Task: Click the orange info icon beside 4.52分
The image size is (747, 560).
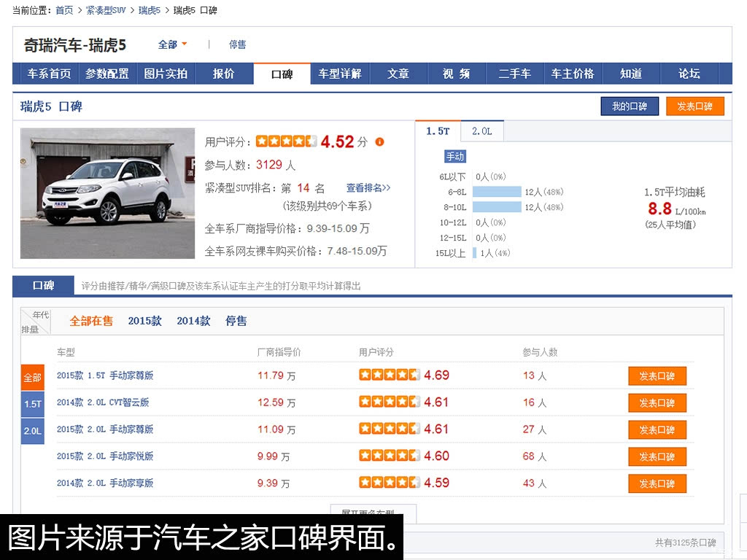Action: (x=379, y=142)
